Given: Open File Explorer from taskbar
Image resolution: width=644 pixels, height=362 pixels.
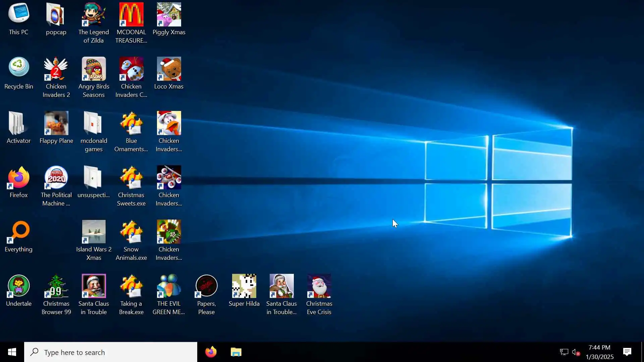Looking at the screenshot, I should [x=236, y=352].
